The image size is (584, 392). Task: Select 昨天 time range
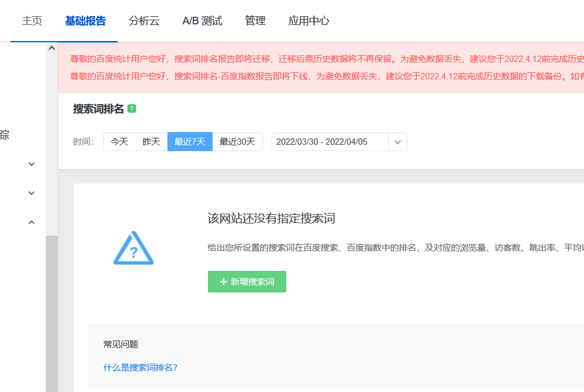pyautogui.click(x=151, y=142)
